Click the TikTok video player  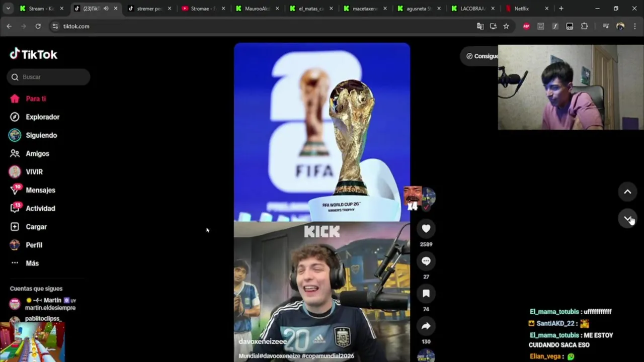click(x=322, y=201)
